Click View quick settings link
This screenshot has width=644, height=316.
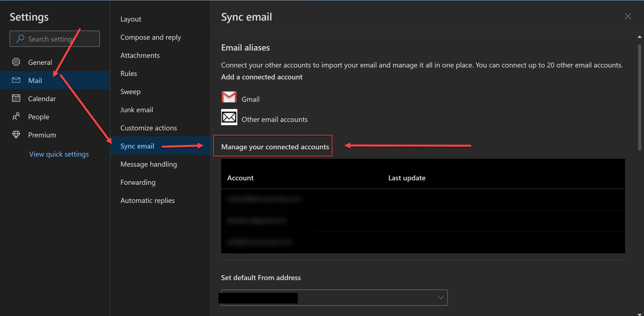[x=59, y=154]
